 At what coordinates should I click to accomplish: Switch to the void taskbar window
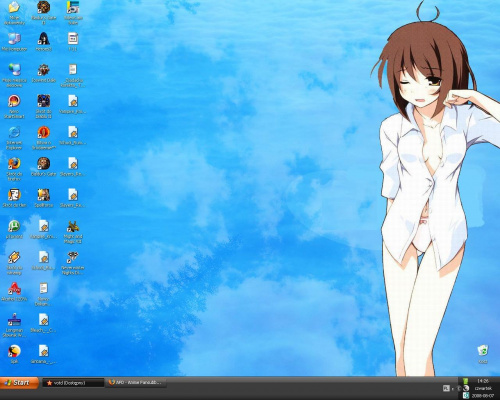click(x=73, y=383)
